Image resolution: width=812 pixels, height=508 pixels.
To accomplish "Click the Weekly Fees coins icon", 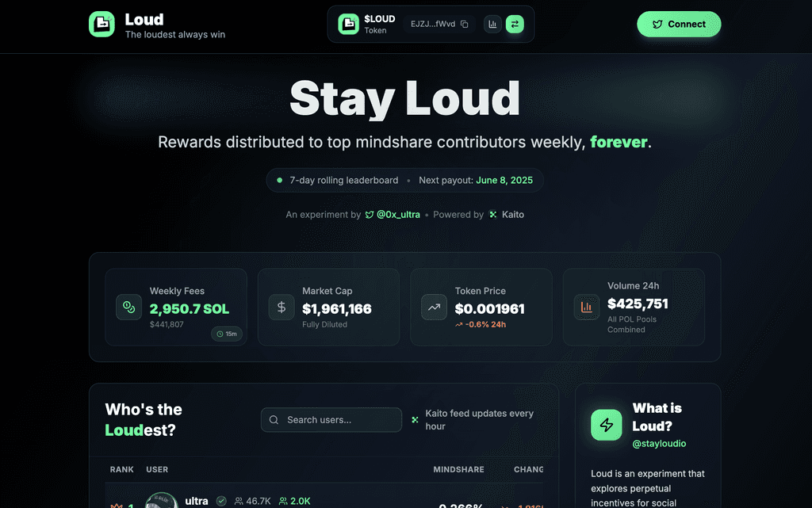I will pyautogui.click(x=129, y=307).
